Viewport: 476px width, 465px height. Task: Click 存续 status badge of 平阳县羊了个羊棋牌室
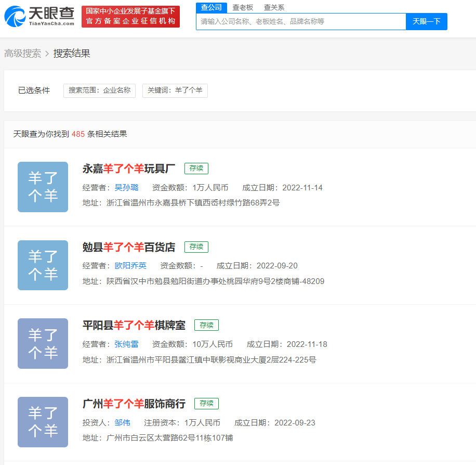206,325
